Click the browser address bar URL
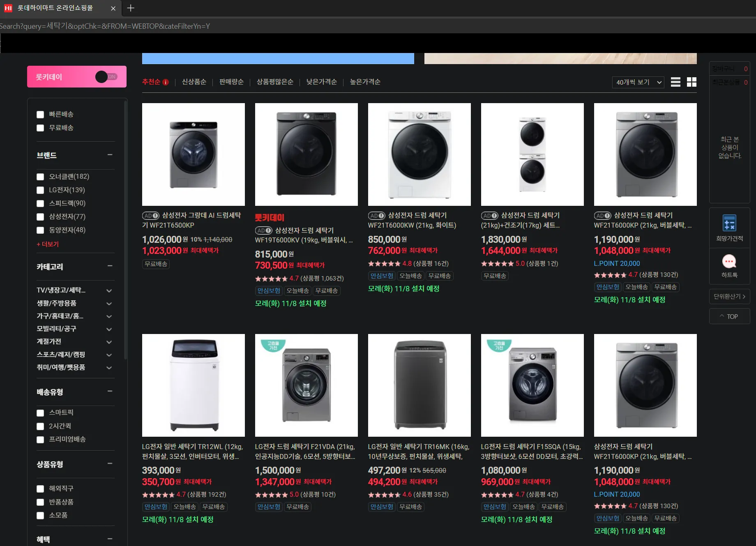Screen dimensions: 756x546 (x=105, y=26)
